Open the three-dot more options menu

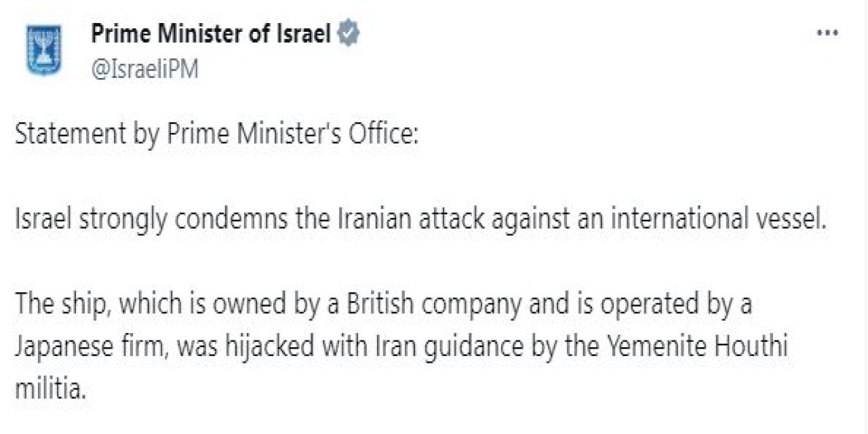coord(827,33)
